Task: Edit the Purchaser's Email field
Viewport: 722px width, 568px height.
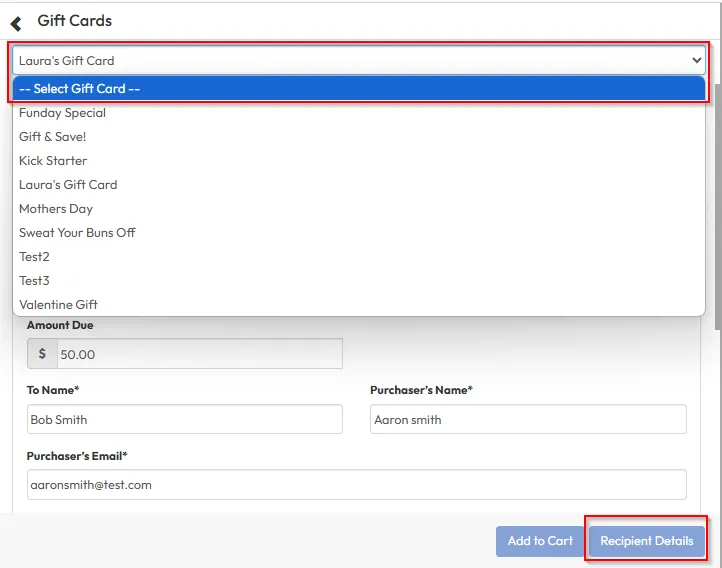Action: click(x=356, y=485)
